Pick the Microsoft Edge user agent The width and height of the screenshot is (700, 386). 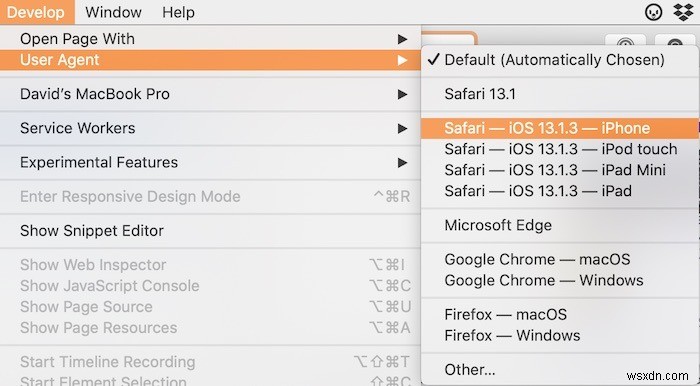pyautogui.click(x=560, y=225)
